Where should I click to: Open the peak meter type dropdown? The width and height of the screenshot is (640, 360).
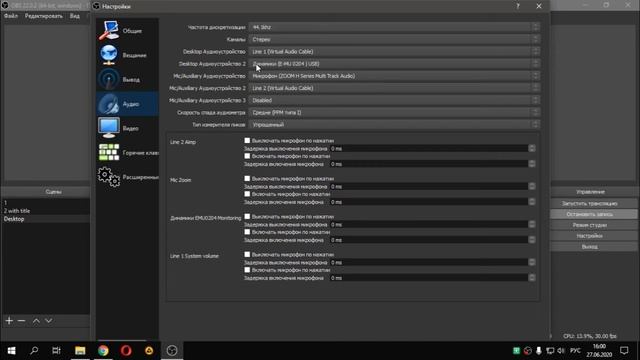pos(394,124)
